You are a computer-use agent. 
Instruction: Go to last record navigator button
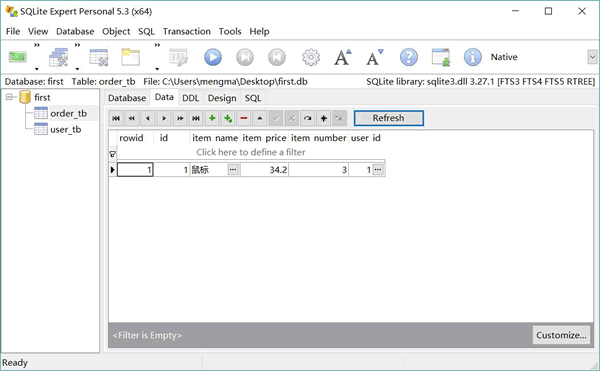(196, 118)
